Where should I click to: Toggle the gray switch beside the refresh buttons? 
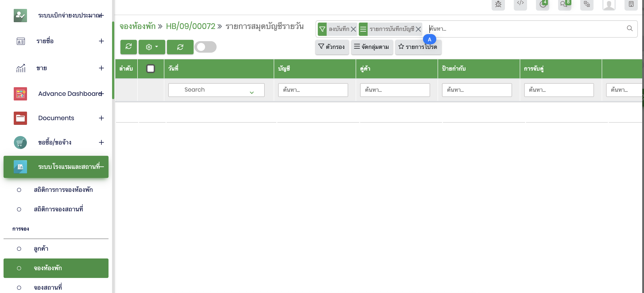point(205,47)
